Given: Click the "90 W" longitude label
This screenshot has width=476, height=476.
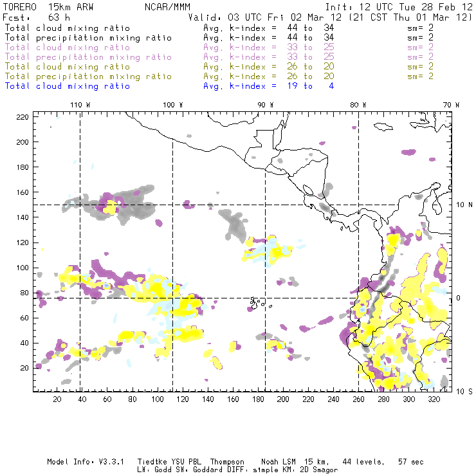Looking at the screenshot, I should pos(265,105).
